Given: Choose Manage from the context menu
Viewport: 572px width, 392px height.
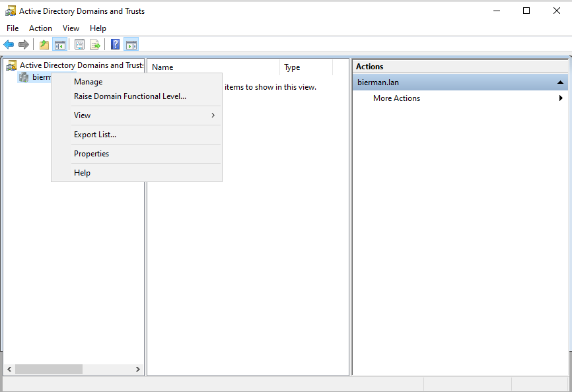Looking at the screenshot, I should pos(137,82).
